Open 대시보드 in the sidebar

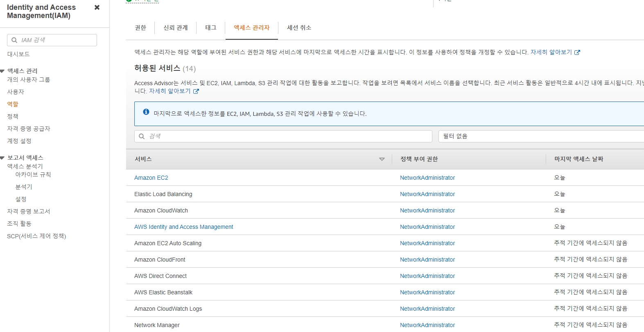coord(18,54)
